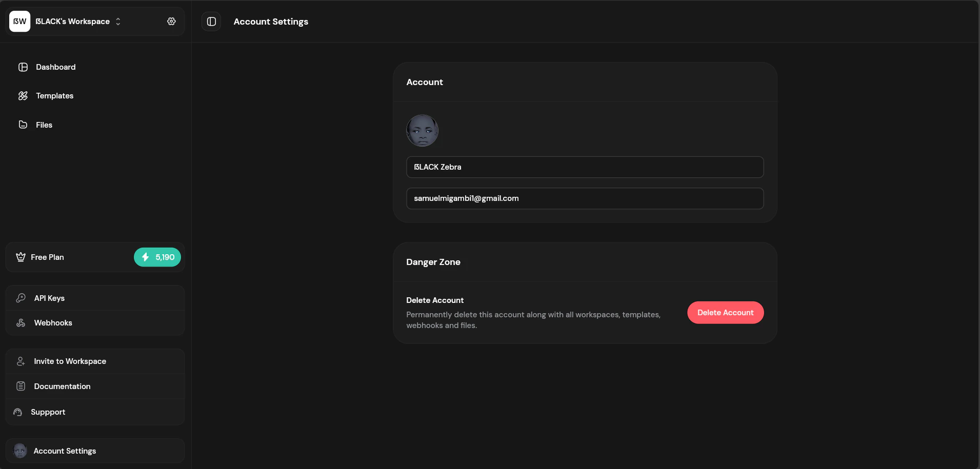Click the sidebar profile avatar

coord(20,451)
